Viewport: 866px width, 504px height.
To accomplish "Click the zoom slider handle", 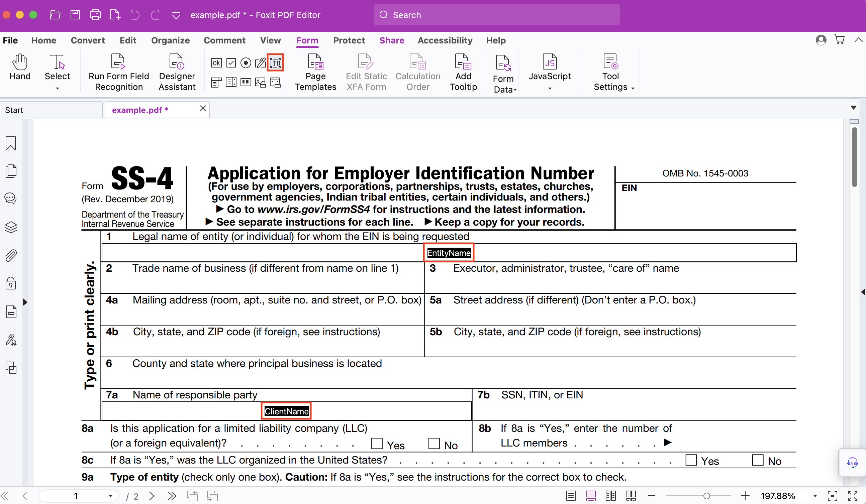I will (x=706, y=496).
